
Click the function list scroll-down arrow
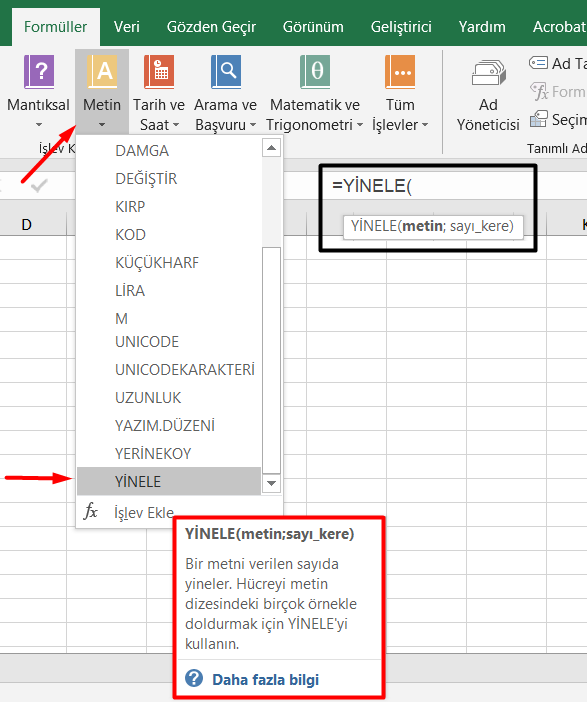pos(271,484)
